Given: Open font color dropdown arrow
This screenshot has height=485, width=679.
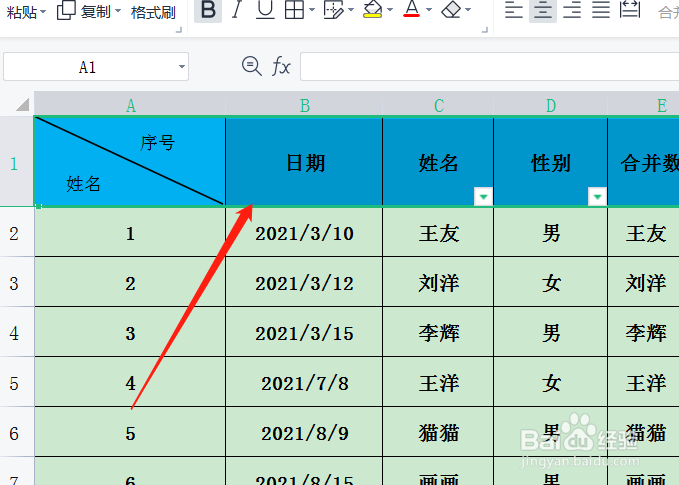Looking at the screenshot, I should pos(429,10).
